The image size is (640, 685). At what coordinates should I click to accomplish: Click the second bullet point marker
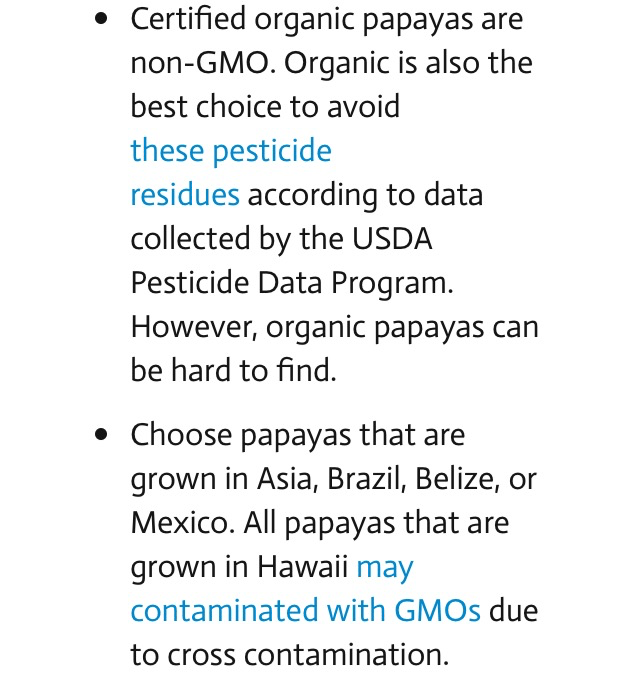pos(101,436)
